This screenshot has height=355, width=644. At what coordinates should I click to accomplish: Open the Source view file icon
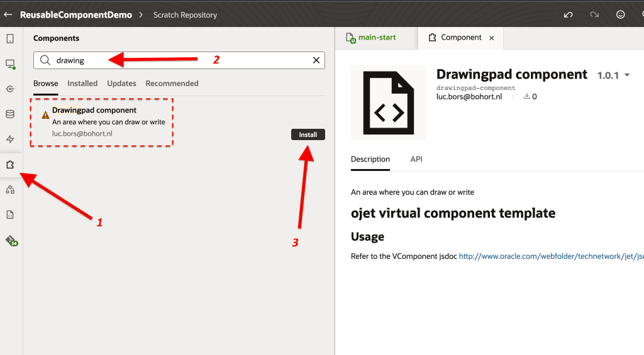pyautogui.click(x=10, y=215)
